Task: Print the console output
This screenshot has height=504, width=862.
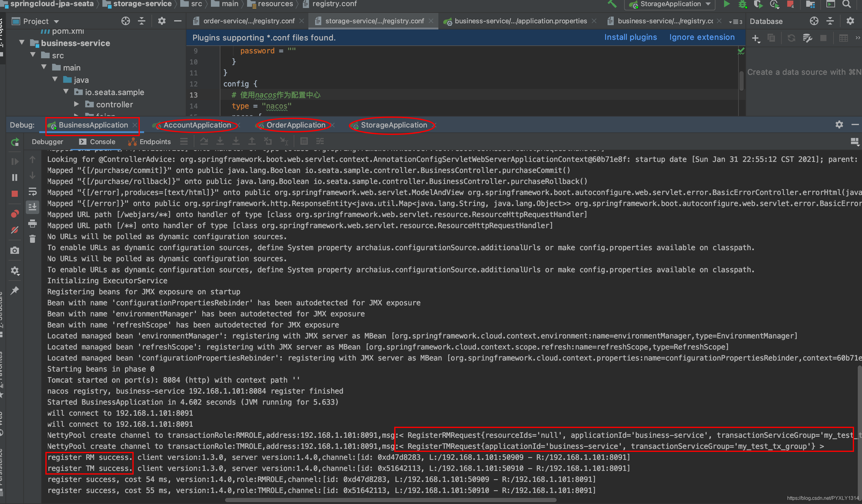Action: [x=32, y=223]
